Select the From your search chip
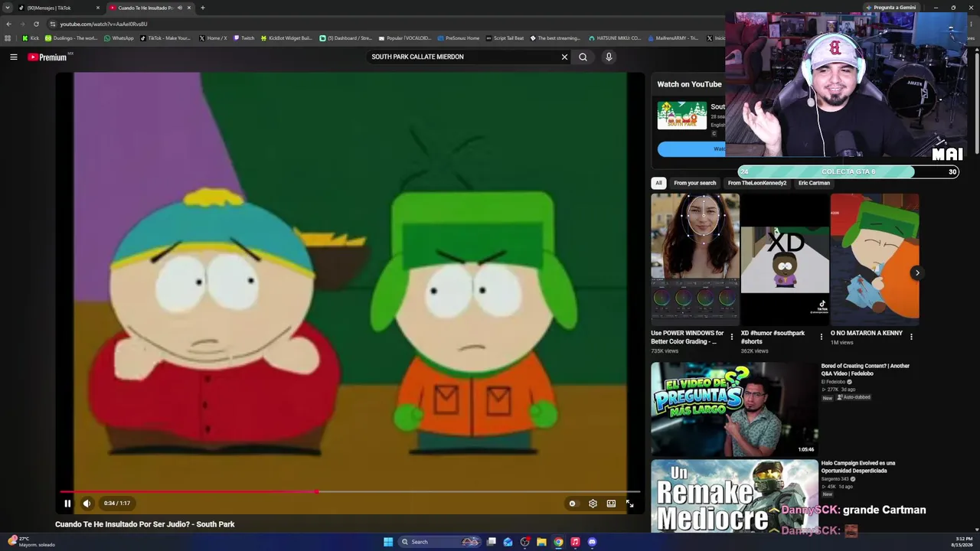The image size is (980, 551). (x=695, y=183)
